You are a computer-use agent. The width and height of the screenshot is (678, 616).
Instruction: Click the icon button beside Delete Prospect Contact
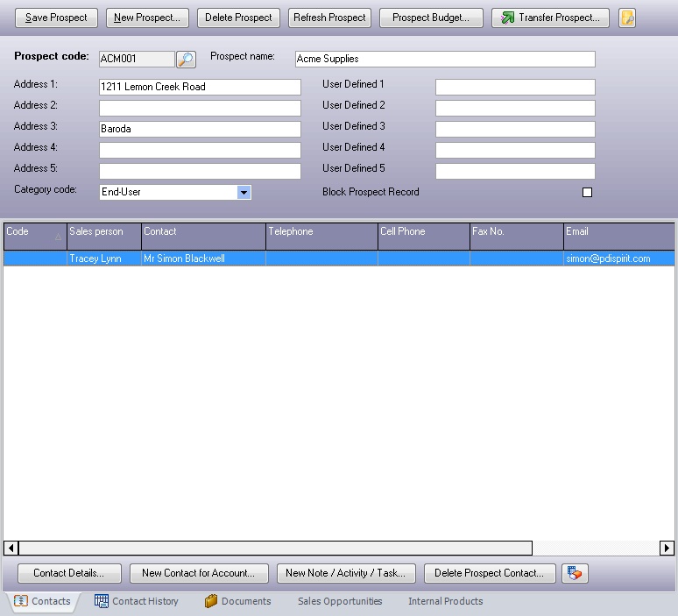point(575,573)
